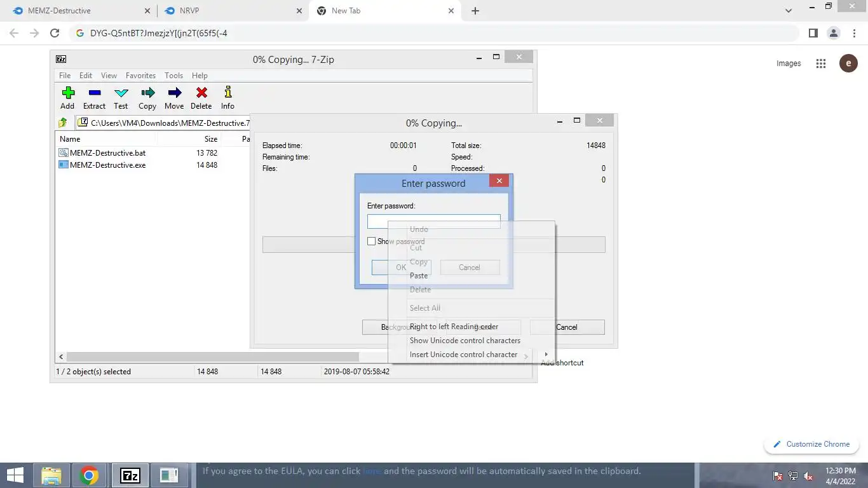Click the Move toolbar icon
Screen dimensions: 868x488
coord(174,93)
